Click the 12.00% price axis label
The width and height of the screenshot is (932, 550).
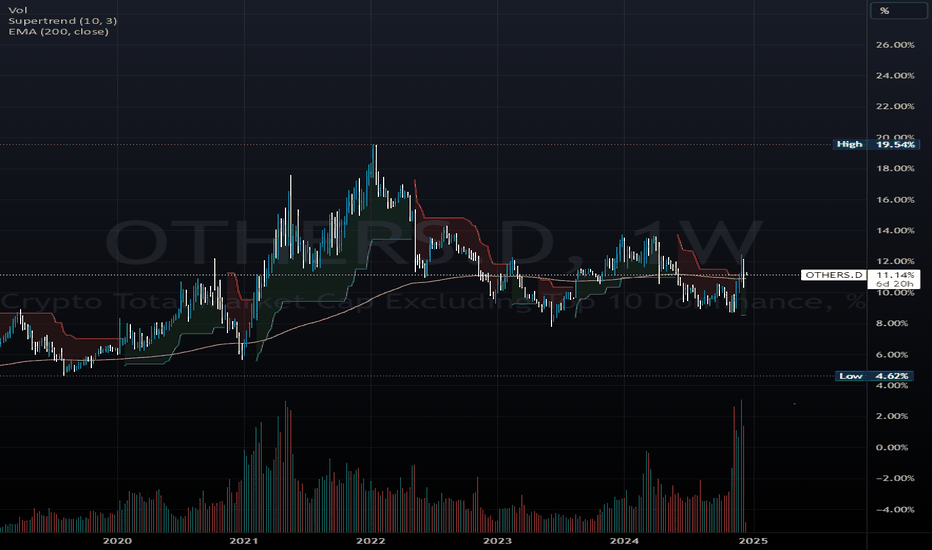[x=895, y=261]
